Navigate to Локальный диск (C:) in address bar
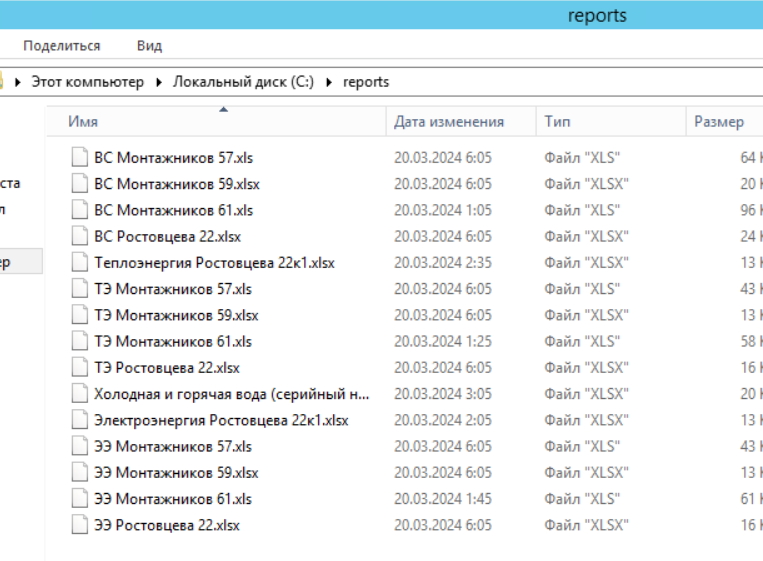This screenshot has width=763, height=561. click(243, 82)
